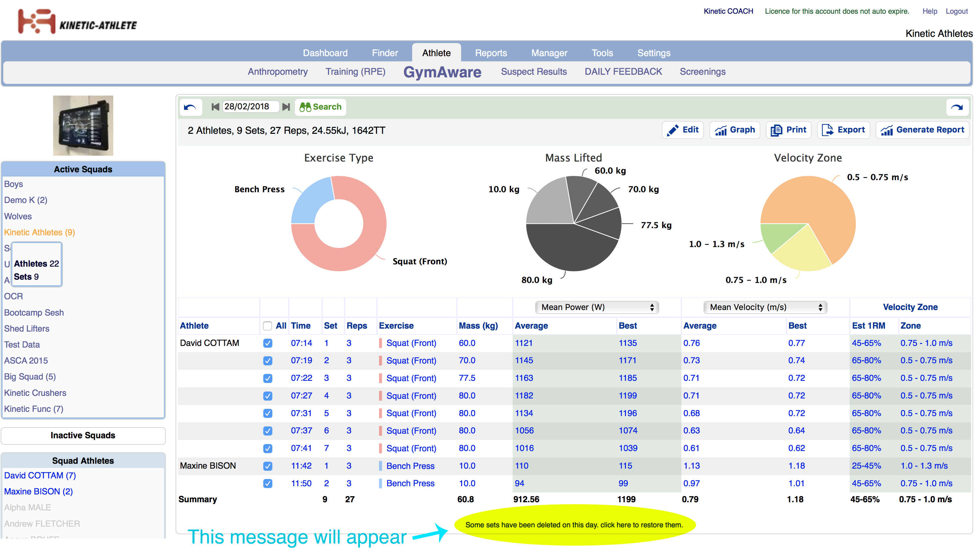Click the forward redo arrow icon
Viewport: 979px width, 560px height.
point(957,107)
